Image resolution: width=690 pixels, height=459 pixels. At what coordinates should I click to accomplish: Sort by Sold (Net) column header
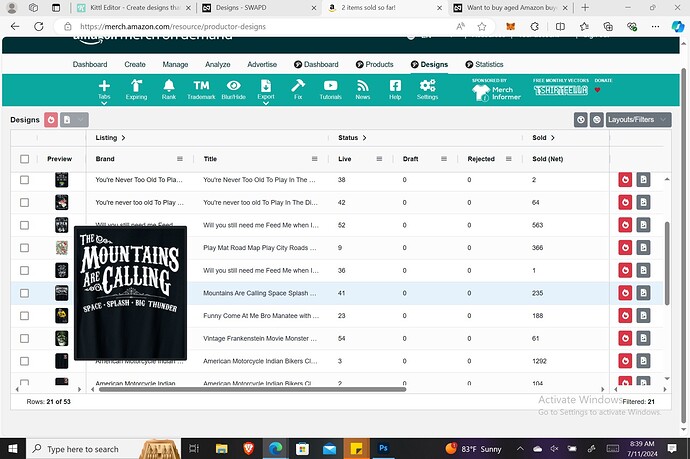coord(547,159)
